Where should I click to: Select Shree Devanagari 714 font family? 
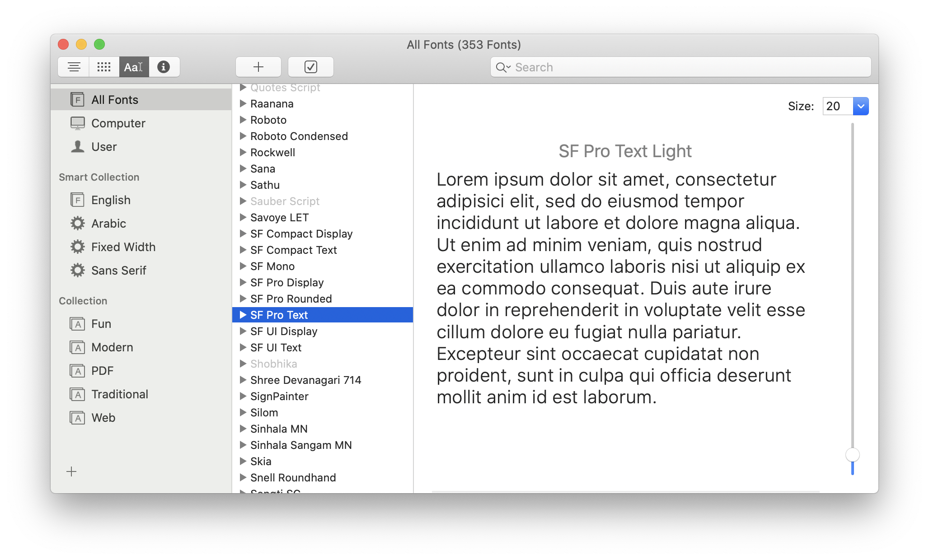[323, 380]
